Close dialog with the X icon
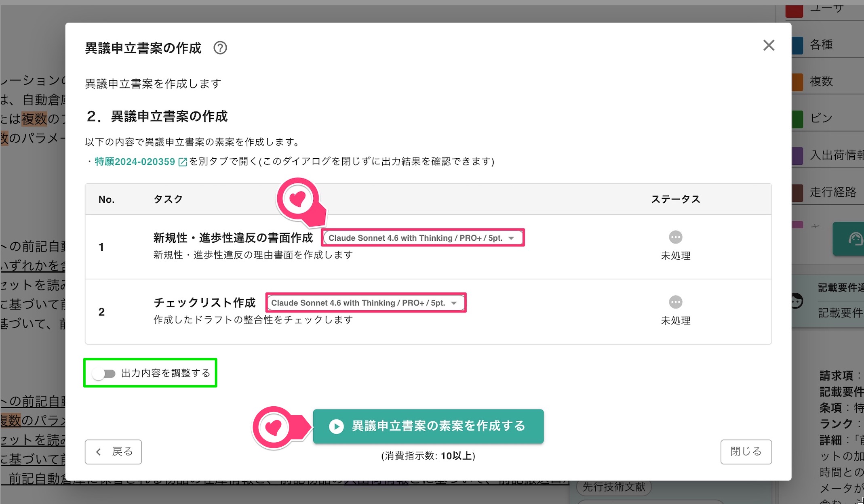864x504 pixels. (769, 45)
